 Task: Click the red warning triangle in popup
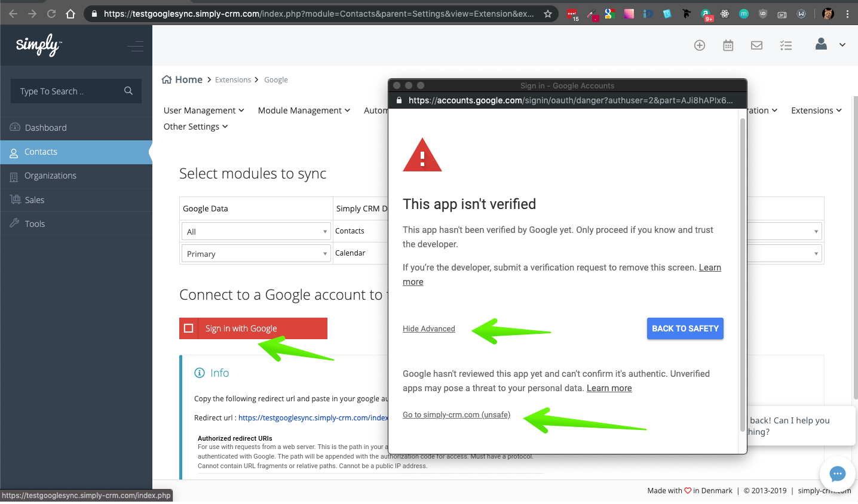click(422, 155)
